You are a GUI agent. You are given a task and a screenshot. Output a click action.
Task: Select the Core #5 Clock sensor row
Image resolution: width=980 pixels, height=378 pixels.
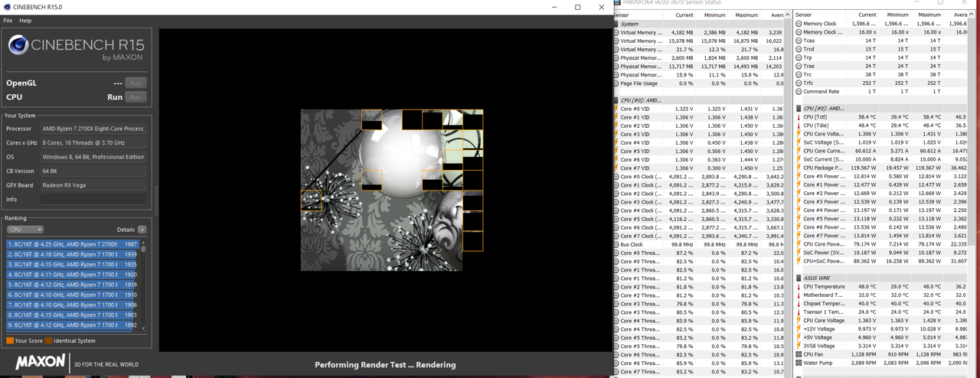pyautogui.click(x=698, y=219)
